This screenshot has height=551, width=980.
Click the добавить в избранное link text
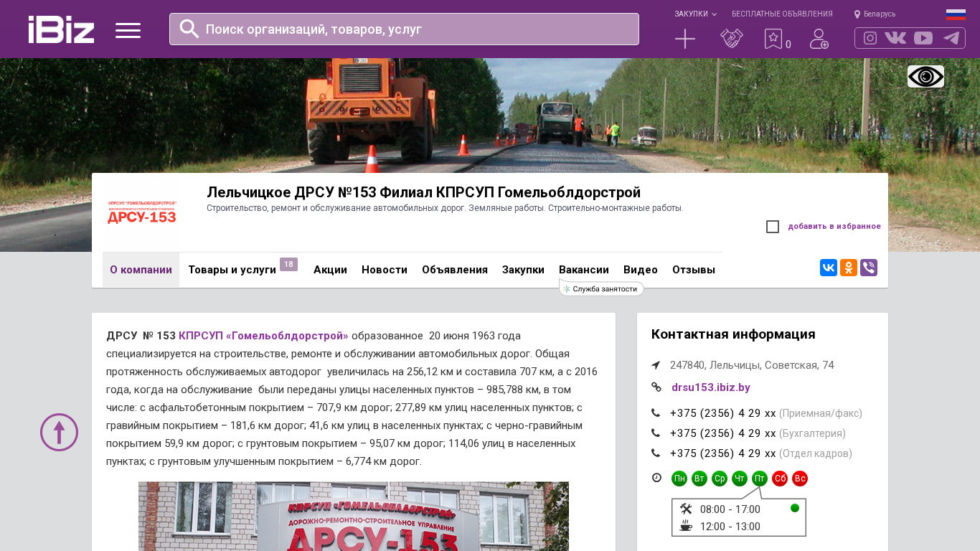(x=834, y=227)
